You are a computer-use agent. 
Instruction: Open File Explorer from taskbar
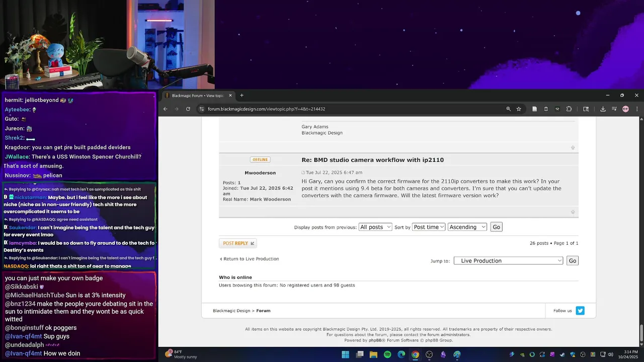coord(373,354)
